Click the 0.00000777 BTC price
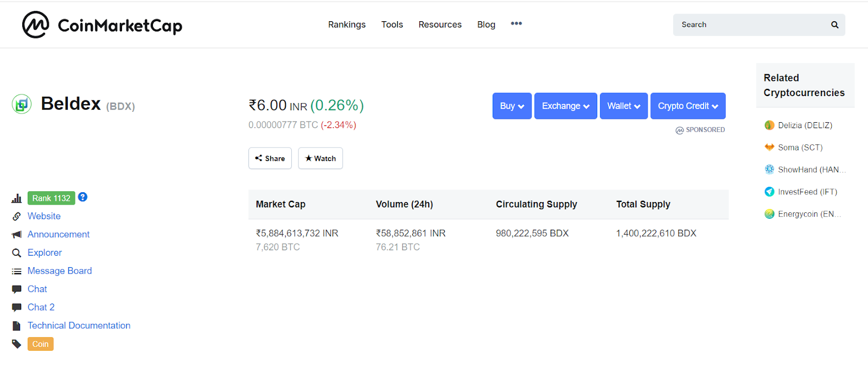 point(283,125)
